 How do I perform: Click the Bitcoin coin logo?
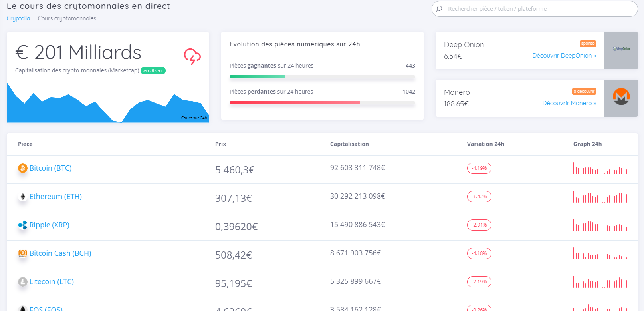click(x=23, y=168)
